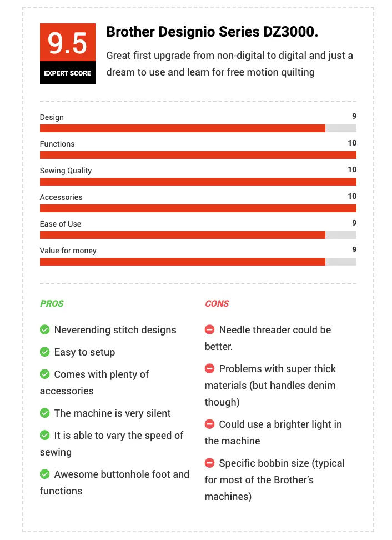Click the CONS heading
The height and width of the screenshot is (540, 392).
[x=217, y=303]
